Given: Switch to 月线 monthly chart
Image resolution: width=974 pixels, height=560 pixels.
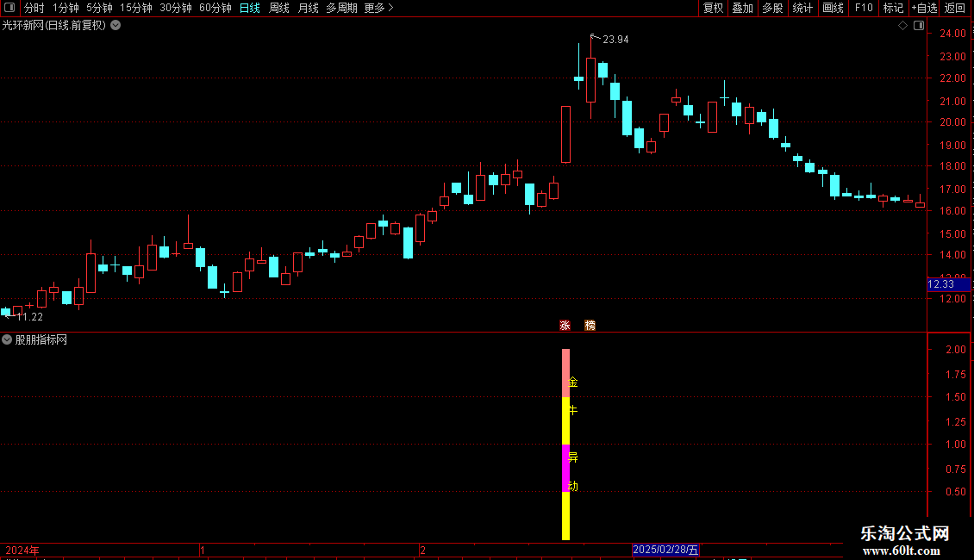Looking at the screenshot, I should (x=308, y=8).
